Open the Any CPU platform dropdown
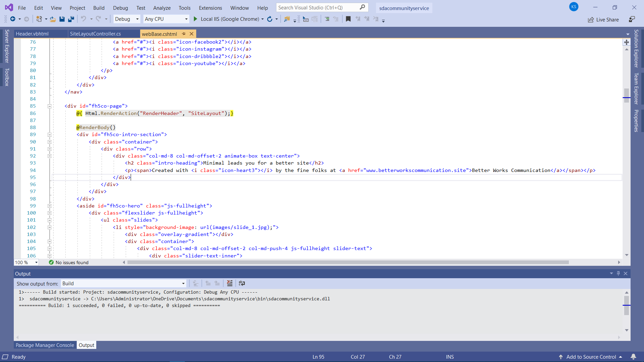Viewport: 644px width, 362px height. (x=166, y=19)
